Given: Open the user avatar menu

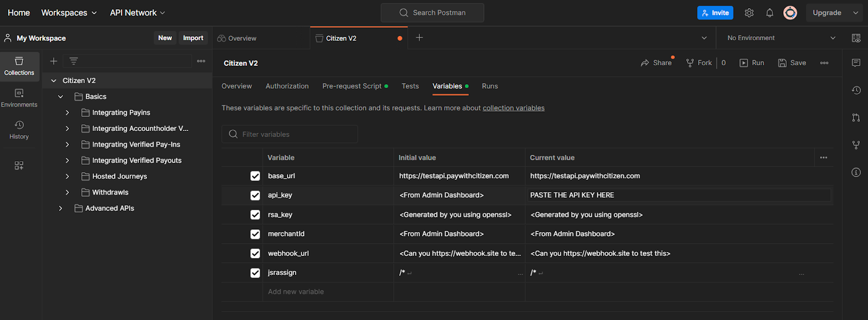Looking at the screenshot, I should 790,12.
